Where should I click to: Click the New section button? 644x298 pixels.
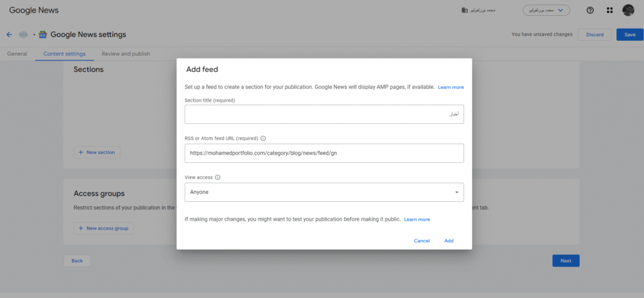(97, 152)
